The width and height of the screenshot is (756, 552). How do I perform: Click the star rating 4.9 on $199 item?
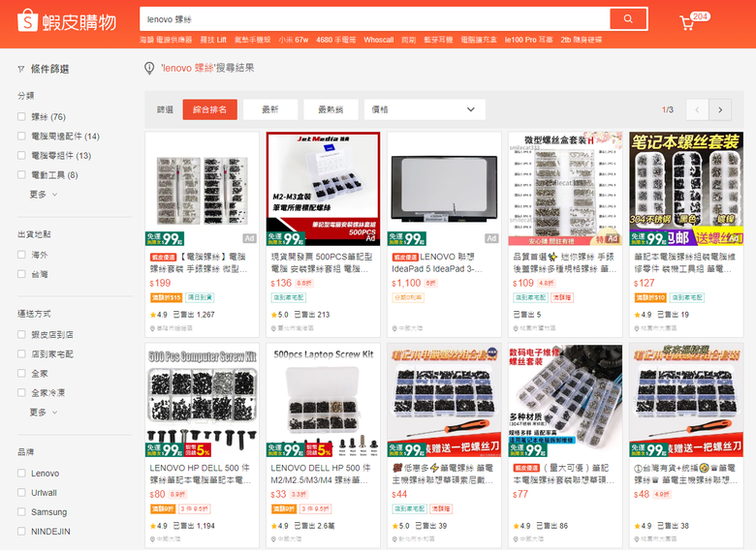point(159,315)
